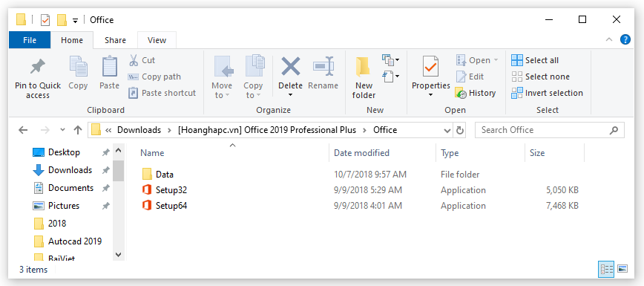Switch to the Home tab
The image size is (644, 286).
(72, 40)
